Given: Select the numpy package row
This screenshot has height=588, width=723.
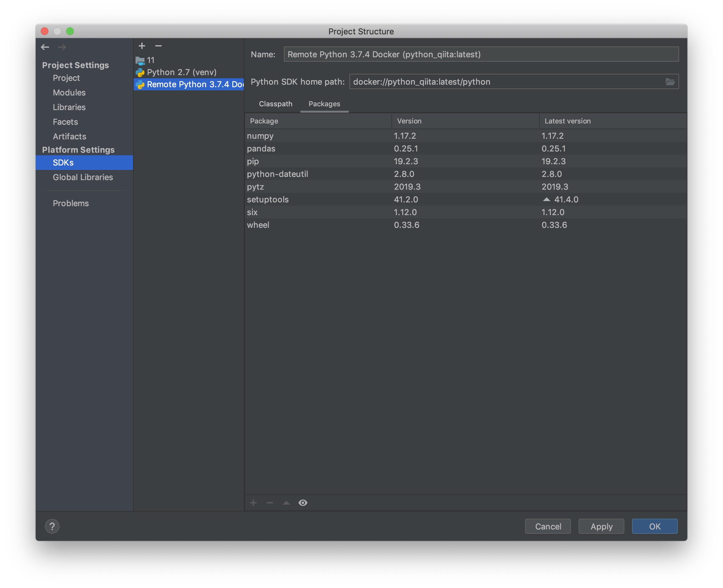Looking at the screenshot, I should pyautogui.click(x=466, y=136).
